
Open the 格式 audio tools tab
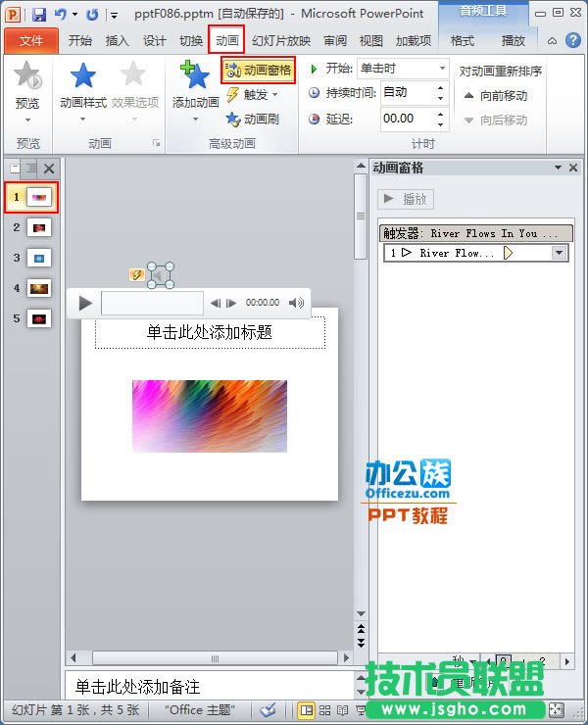[x=463, y=41]
